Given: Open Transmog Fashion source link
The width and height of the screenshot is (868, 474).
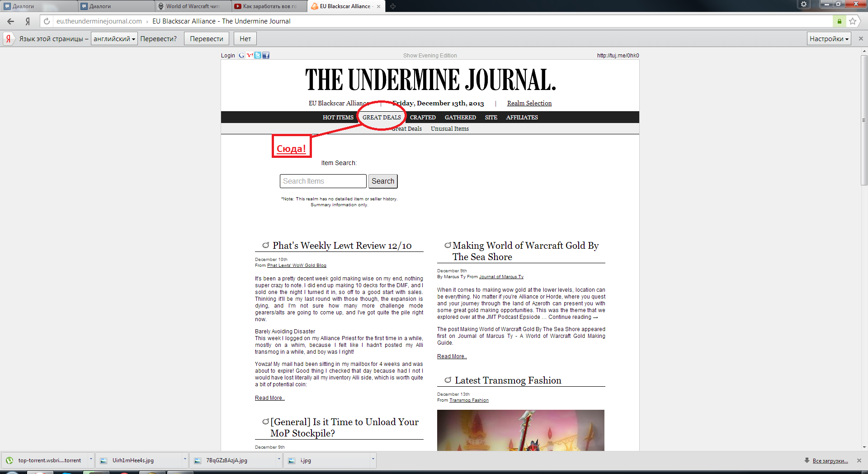Looking at the screenshot, I should click(x=469, y=400).
